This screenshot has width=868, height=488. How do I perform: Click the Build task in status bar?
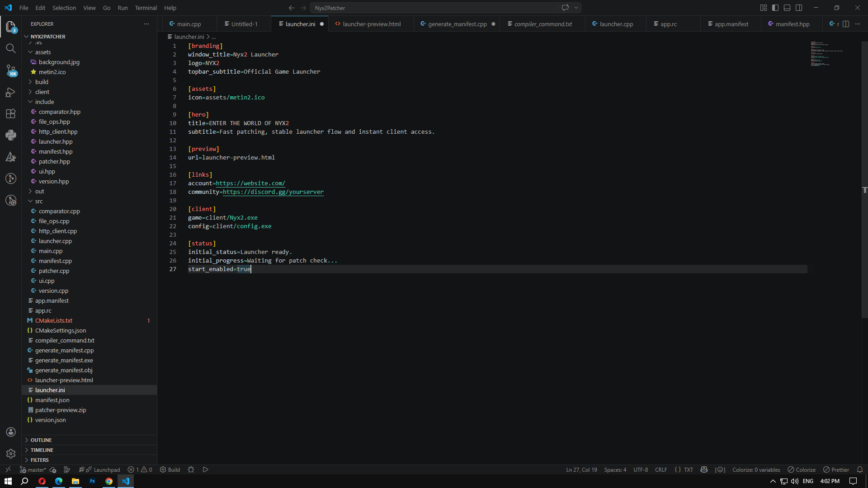[x=170, y=469]
